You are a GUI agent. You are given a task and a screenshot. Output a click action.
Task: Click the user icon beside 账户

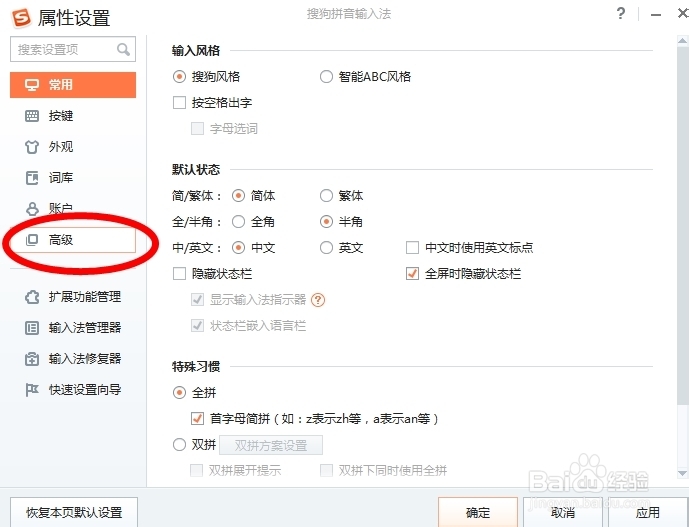tap(32, 209)
